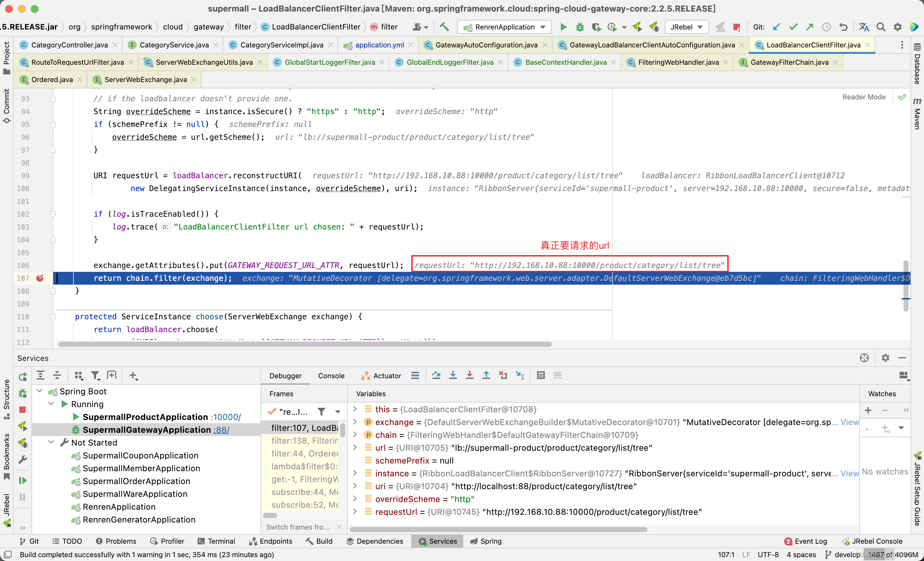
Task: Open the Actuator tab
Action: (x=381, y=376)
